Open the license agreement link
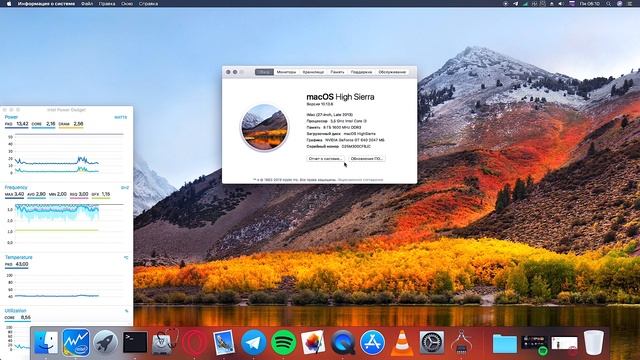 click(360, 180)
